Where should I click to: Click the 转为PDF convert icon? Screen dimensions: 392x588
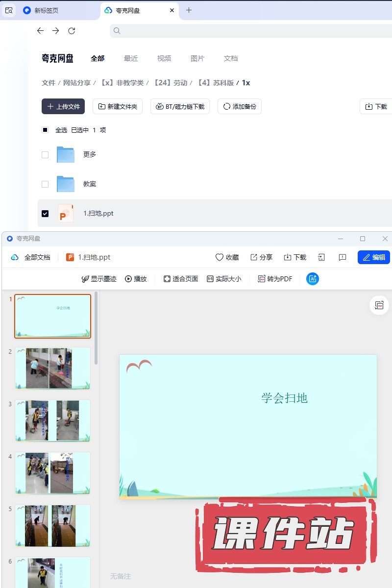click(x=262, y=279)
